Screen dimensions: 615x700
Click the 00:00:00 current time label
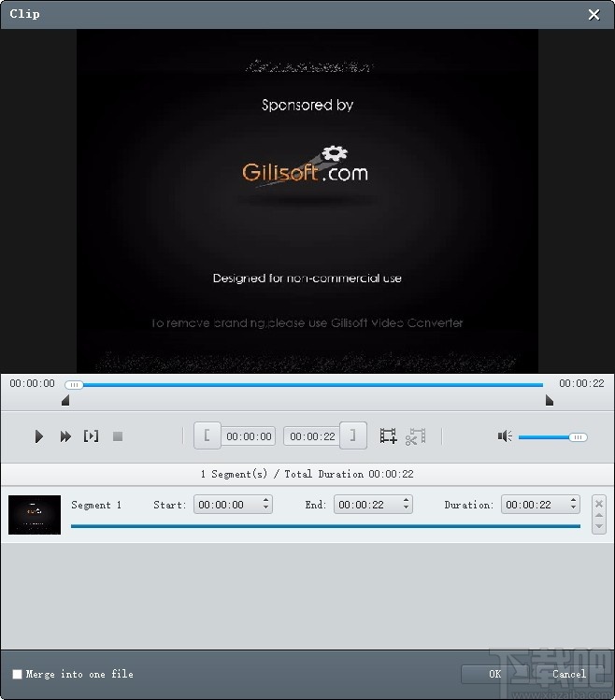32,383
